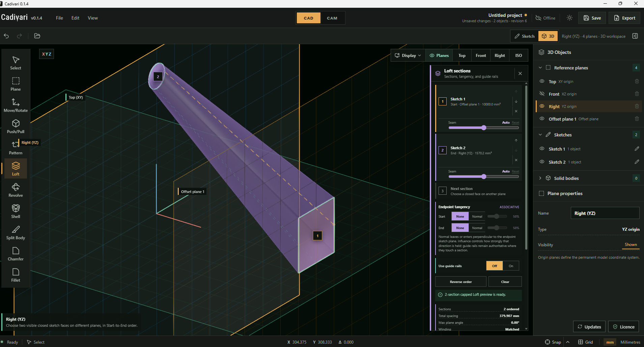Click the Clear button
The height and width of the screenshot is (347, 644).
click(x=505, y=282)
